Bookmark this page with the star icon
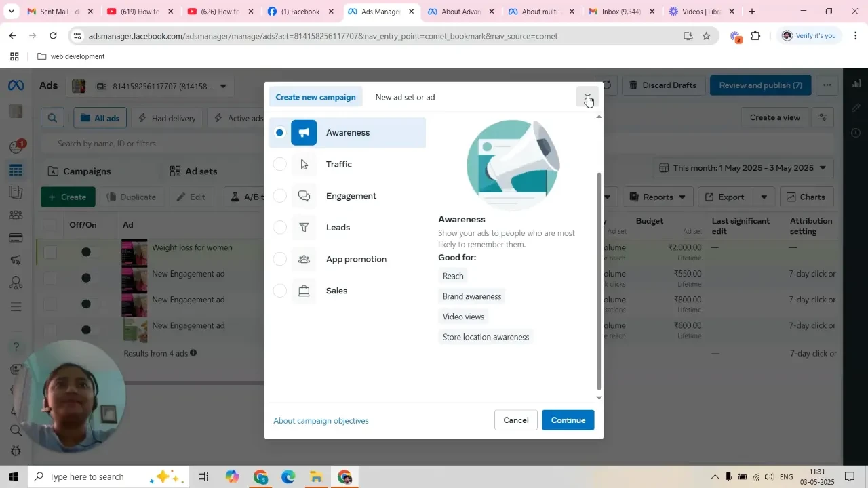 point(707,36)
